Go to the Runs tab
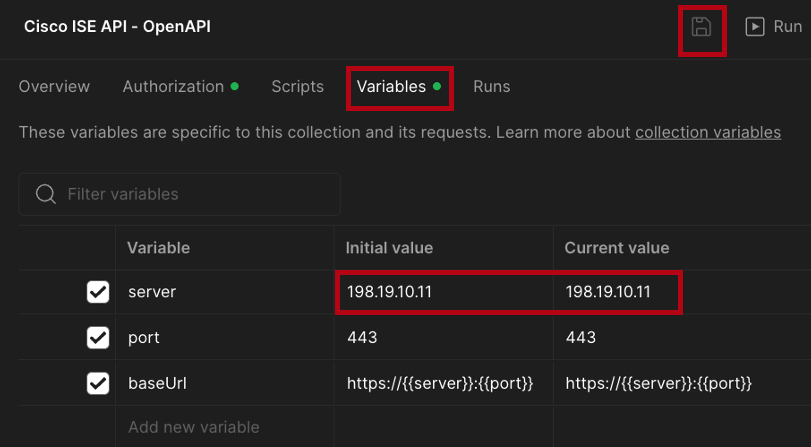This screenshot has width=811, height=447. [491, 86]
